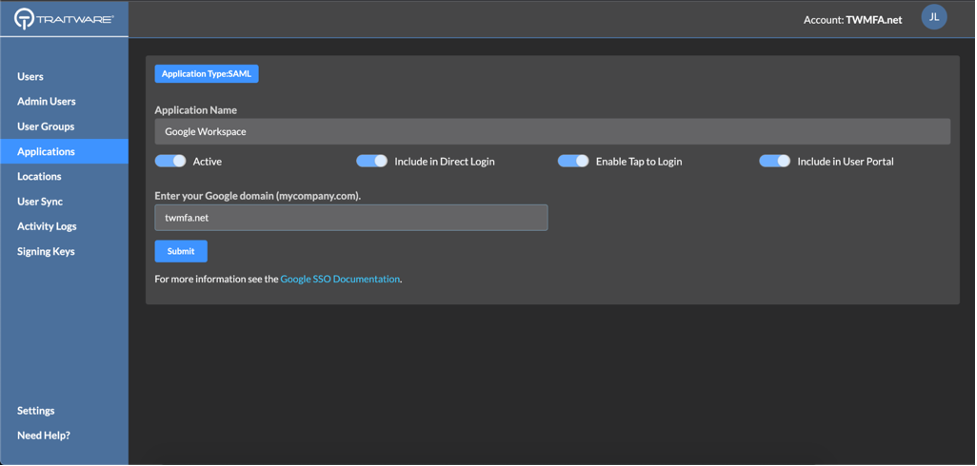Image resolution: width=977 pixels, height=466 pixels.
Task: Select Applications in the sidebar
Action: coord(64,151)
